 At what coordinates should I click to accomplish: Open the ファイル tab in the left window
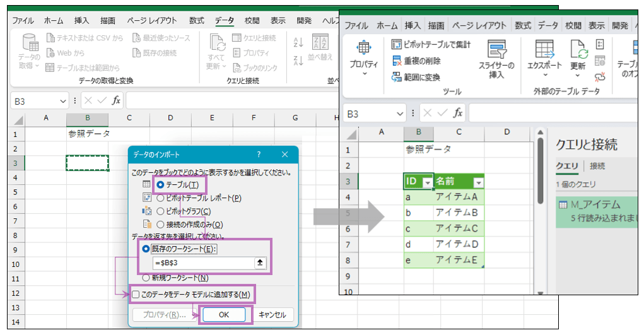(23, 21)
